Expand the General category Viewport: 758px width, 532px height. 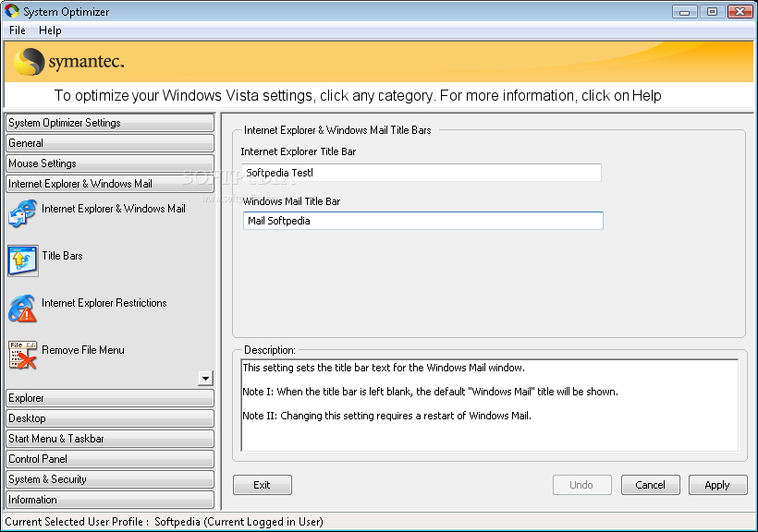click(110, 143)
